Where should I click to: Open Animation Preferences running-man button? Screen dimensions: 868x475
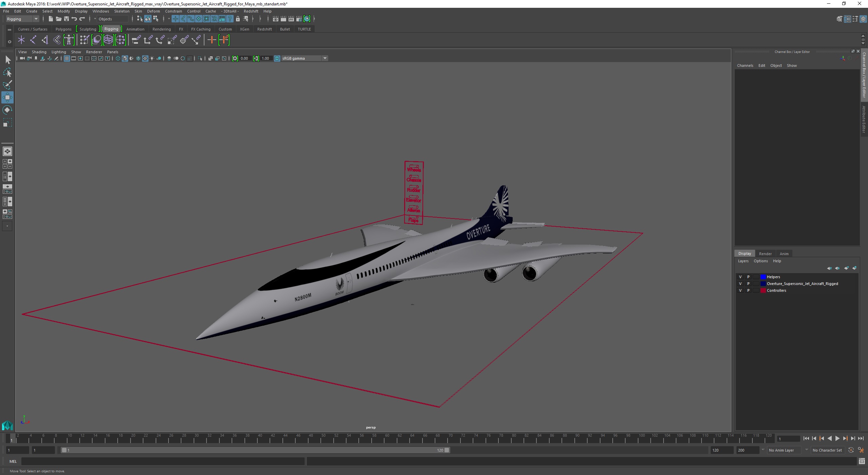pos(861,450)
